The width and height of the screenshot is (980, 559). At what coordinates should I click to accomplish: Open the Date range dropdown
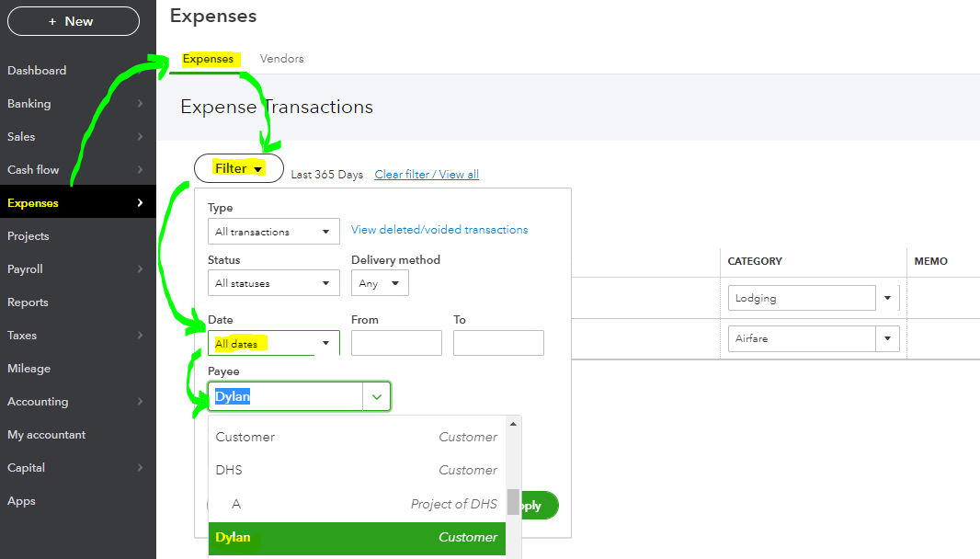tap(273, 344)
